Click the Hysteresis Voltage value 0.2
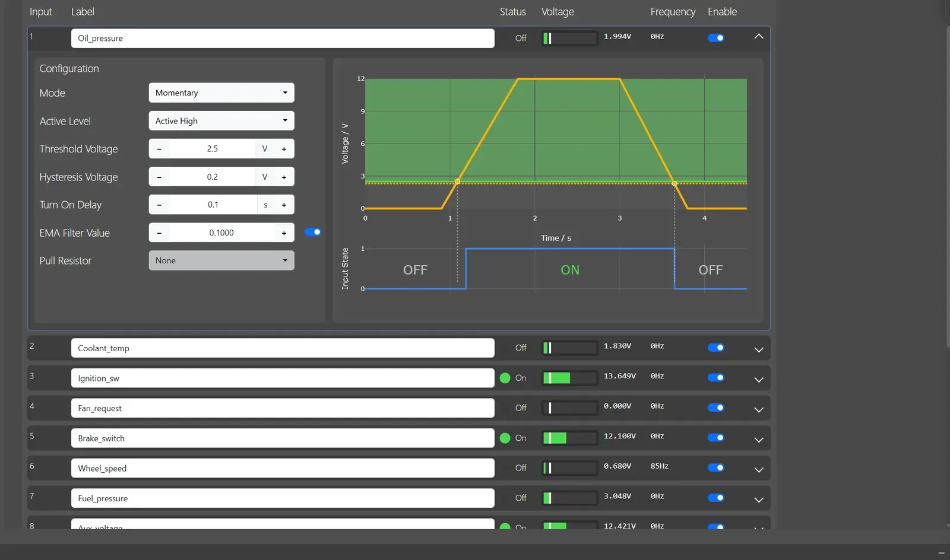 pos(213,177)
